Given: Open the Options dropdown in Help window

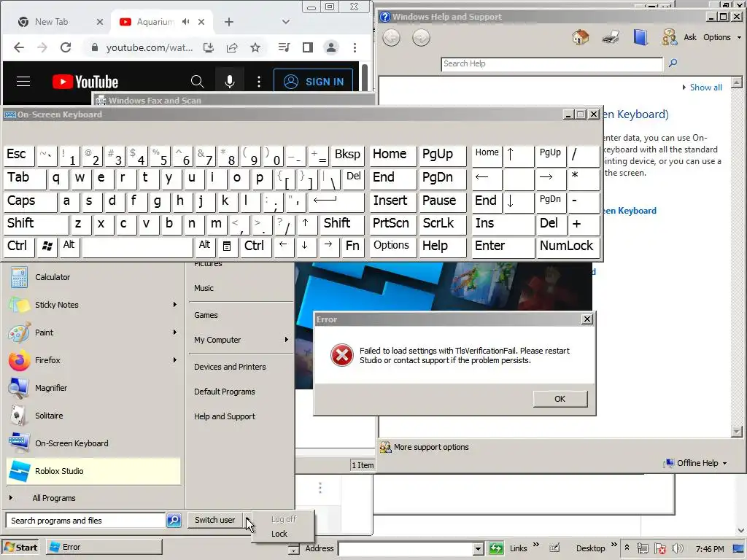Looking at the screenshot, I should click(722, 37).
